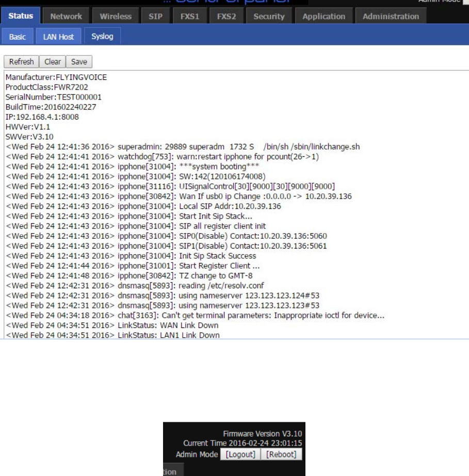Click the chat[3163] ioctl error entry

click(x=195, y=315)
